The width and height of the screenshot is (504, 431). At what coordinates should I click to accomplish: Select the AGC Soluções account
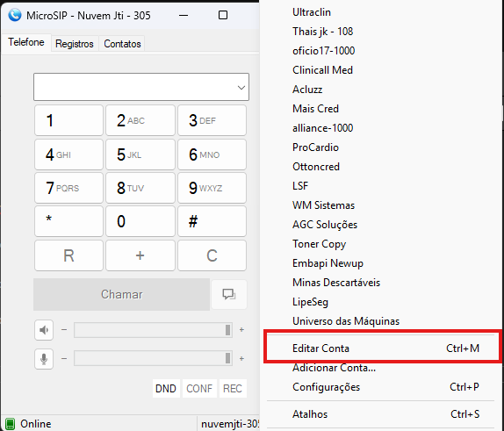pyautogui.click(x=325, y=225)
